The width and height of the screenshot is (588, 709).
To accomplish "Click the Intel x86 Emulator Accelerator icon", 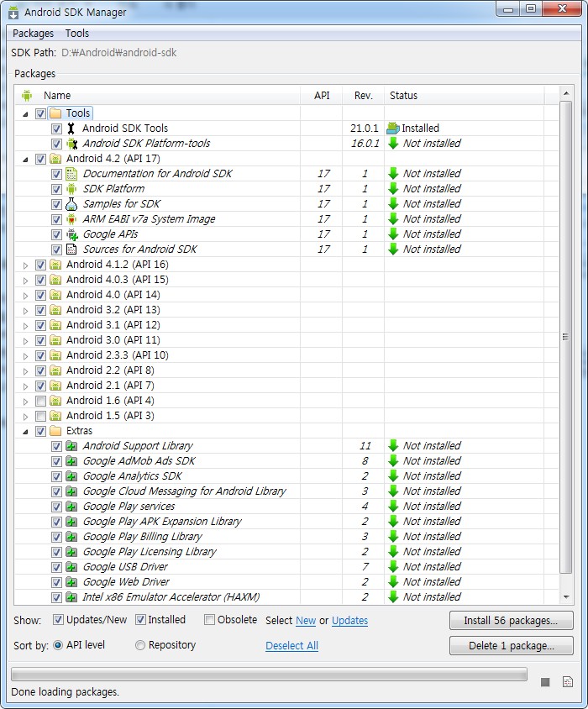I will [x=71, y=597].
